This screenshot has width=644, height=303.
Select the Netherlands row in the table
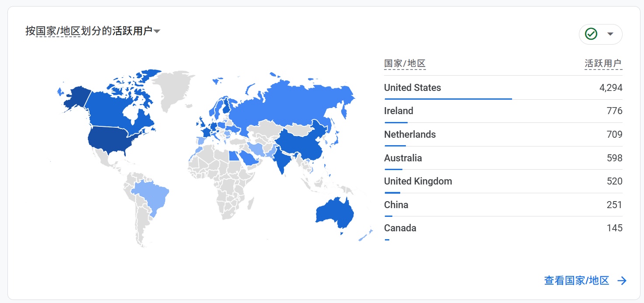(503, 135)
